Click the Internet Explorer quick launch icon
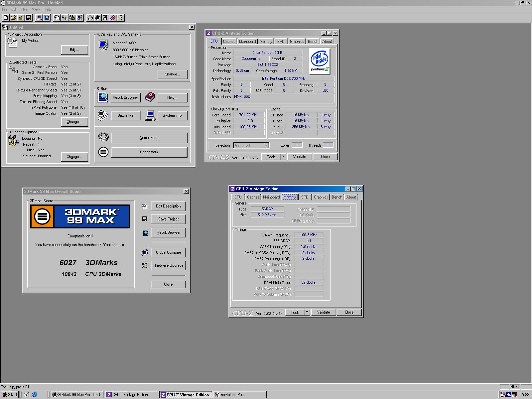 [34, 395]
